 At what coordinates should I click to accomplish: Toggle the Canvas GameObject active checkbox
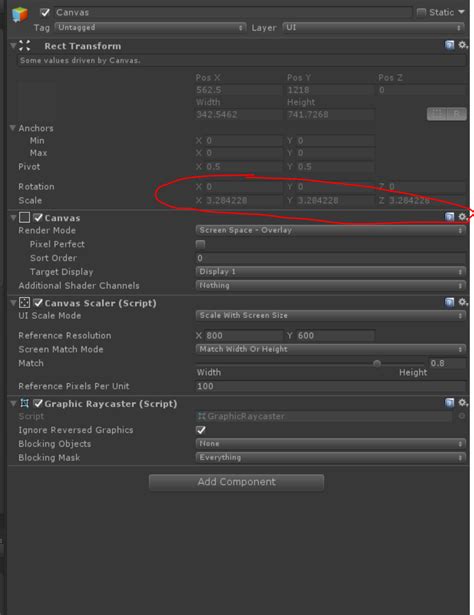(45, 13)
